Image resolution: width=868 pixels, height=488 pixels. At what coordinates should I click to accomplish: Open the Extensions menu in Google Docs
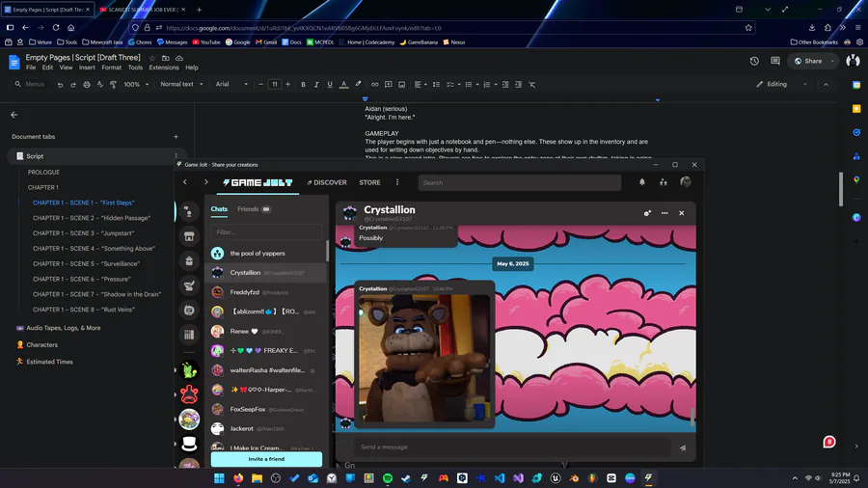(164, 68)
